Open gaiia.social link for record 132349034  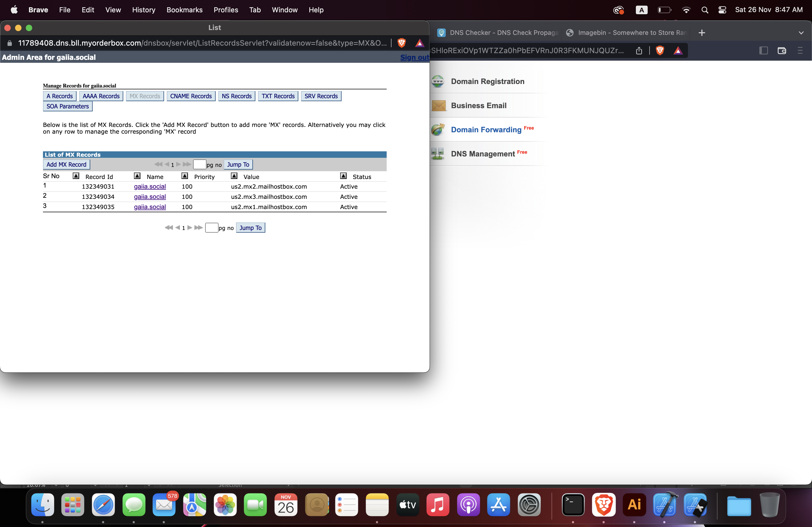[x=150, y=197]
